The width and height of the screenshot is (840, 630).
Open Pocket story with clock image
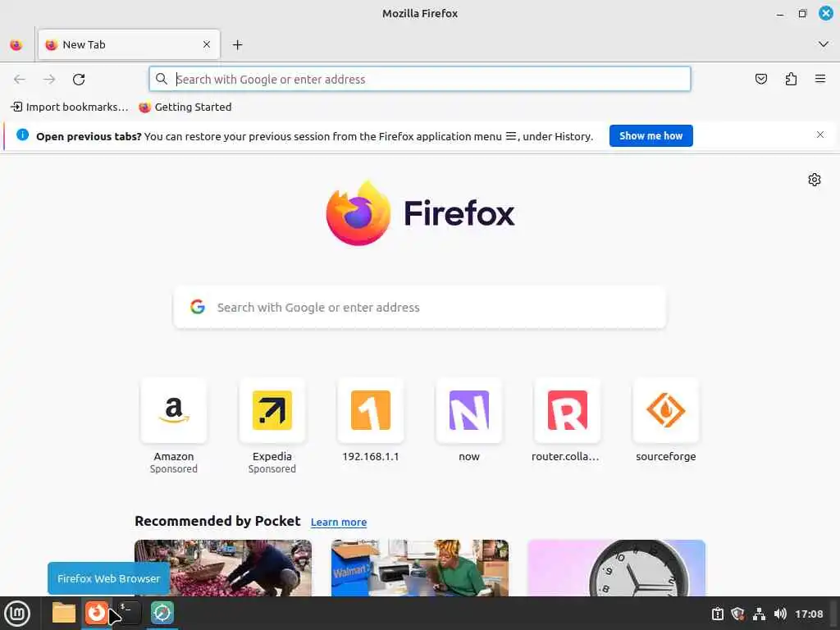tap(617, 568)
